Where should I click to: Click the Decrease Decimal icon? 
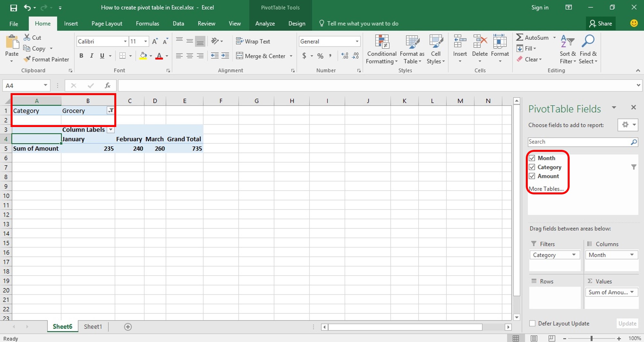355,55
